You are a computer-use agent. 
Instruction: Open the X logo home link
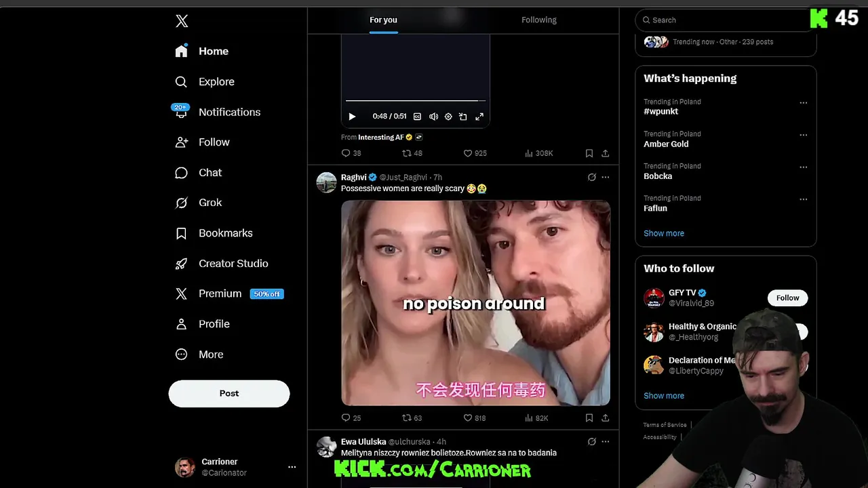click(182, 21)
